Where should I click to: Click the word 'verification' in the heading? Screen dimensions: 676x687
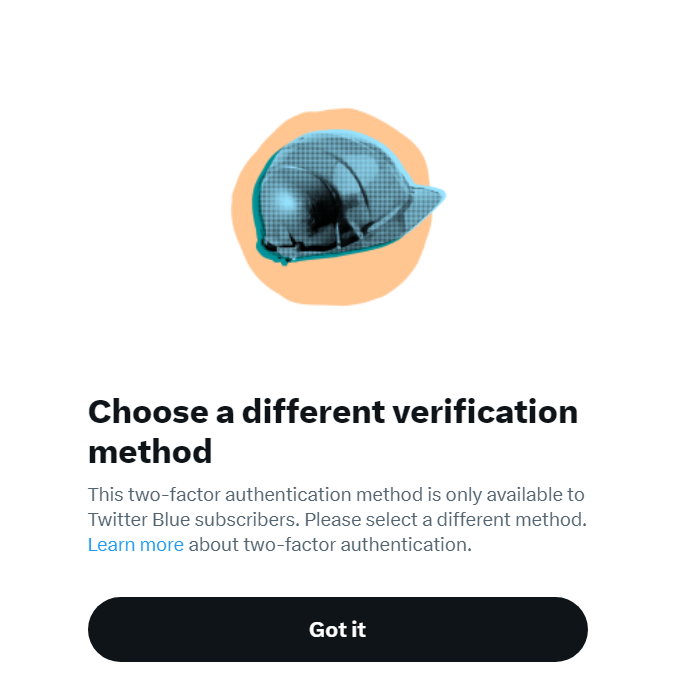click(485, 412)
